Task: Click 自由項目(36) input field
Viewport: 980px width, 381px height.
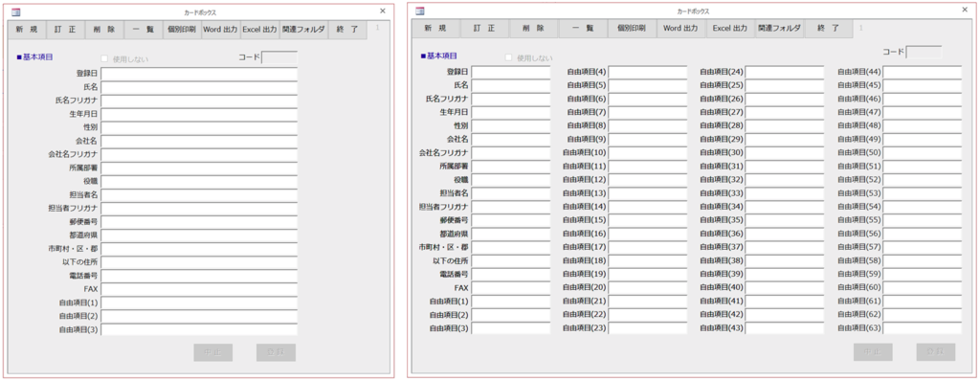Action: point(785,234)
